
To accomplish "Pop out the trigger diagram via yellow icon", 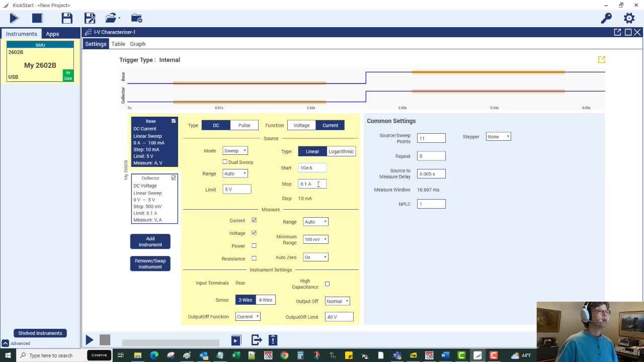I will [601, 59].
